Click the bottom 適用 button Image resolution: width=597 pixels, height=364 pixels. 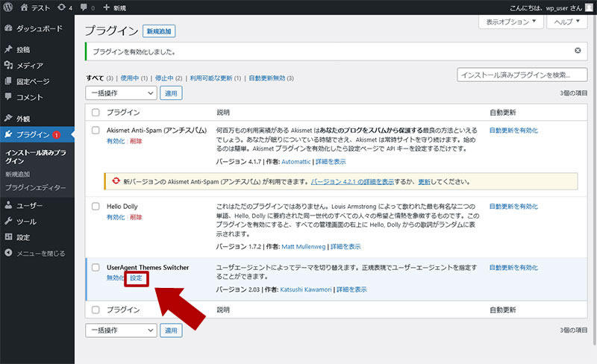tap(171, 330)
